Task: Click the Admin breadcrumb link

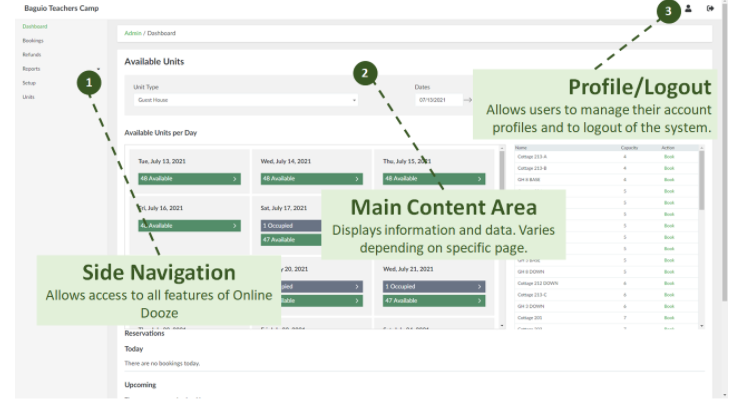Action: (x=130, y=33)
